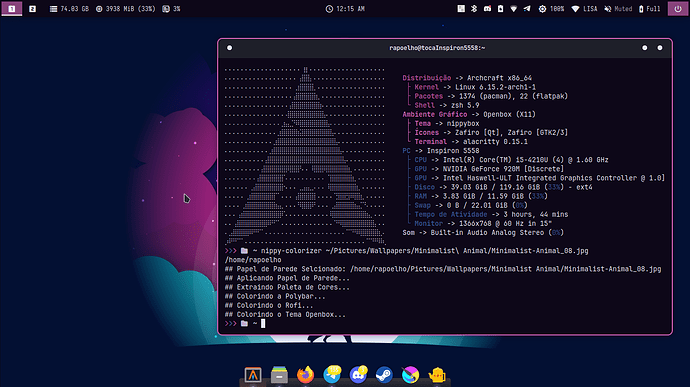Launch the file manager dock icon
The image size is (690, 387).
point(279,375)
